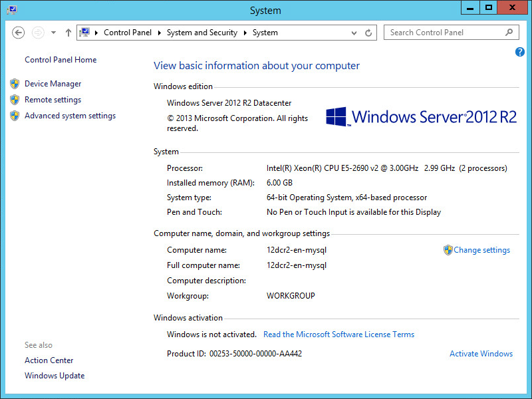
Task: Click System in the breadcrumb path
Action: click(x=265, y=33)
